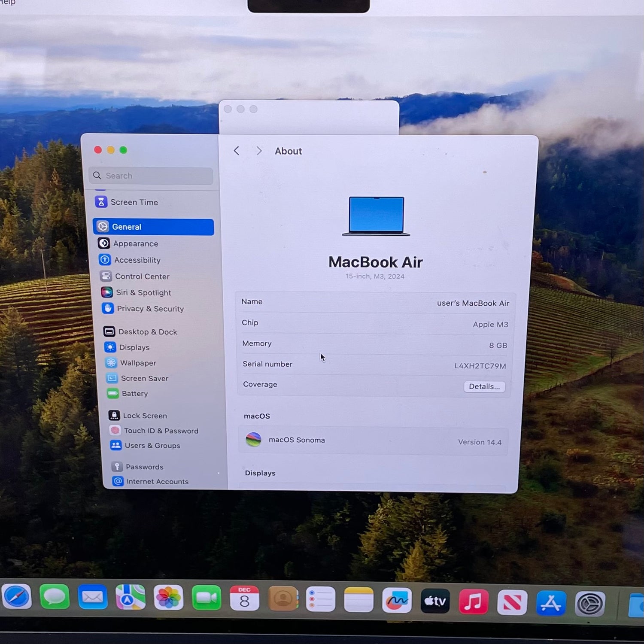644x644 pixels.
Task: Click the Search field in Settings
Action: 155,176
